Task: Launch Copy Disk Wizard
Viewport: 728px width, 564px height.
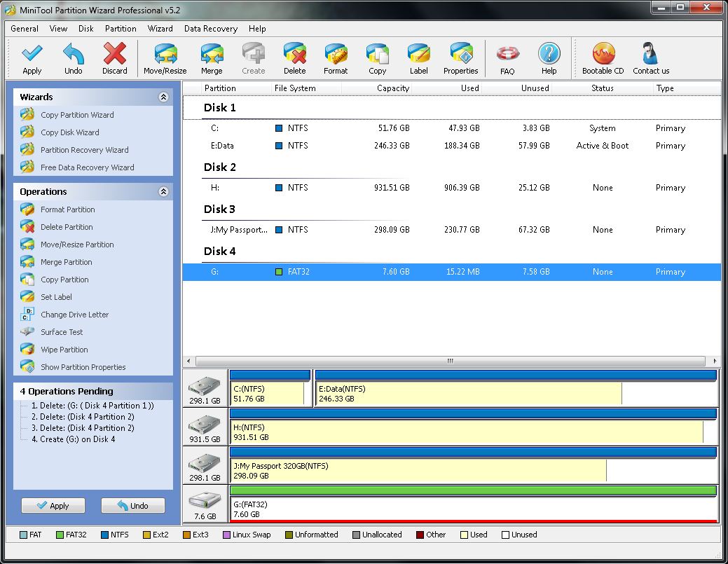Action: 69,132
